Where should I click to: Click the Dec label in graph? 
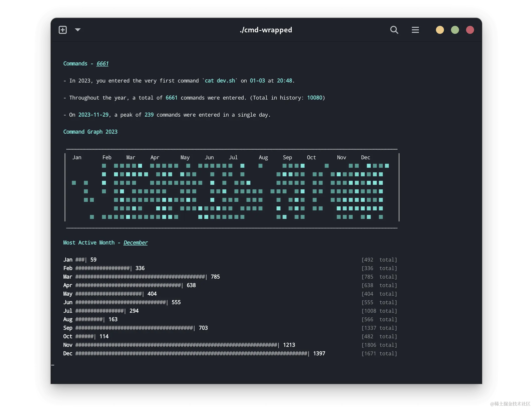(x=365, y=157)
